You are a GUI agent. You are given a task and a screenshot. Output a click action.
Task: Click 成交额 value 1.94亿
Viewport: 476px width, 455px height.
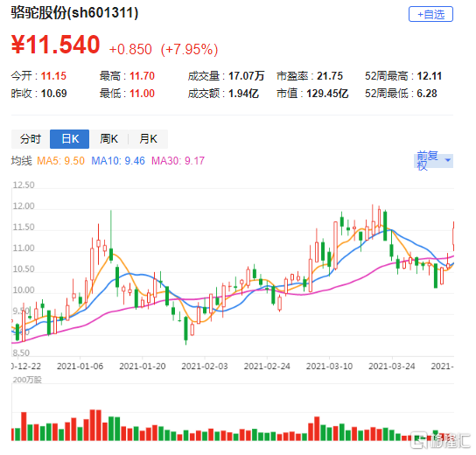243,94
